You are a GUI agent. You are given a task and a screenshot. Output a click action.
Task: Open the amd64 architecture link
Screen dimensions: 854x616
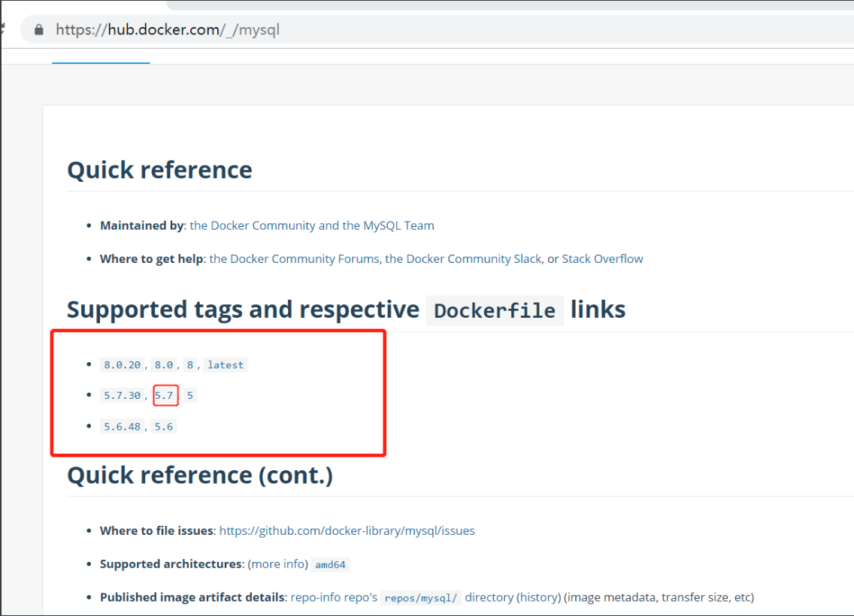point(331,565)
